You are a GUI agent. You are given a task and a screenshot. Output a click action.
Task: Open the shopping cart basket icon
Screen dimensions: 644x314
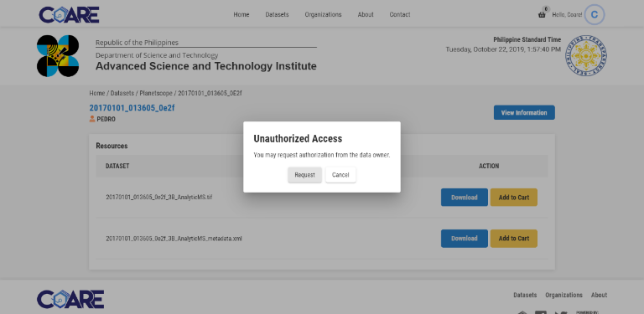pos(542,15)
